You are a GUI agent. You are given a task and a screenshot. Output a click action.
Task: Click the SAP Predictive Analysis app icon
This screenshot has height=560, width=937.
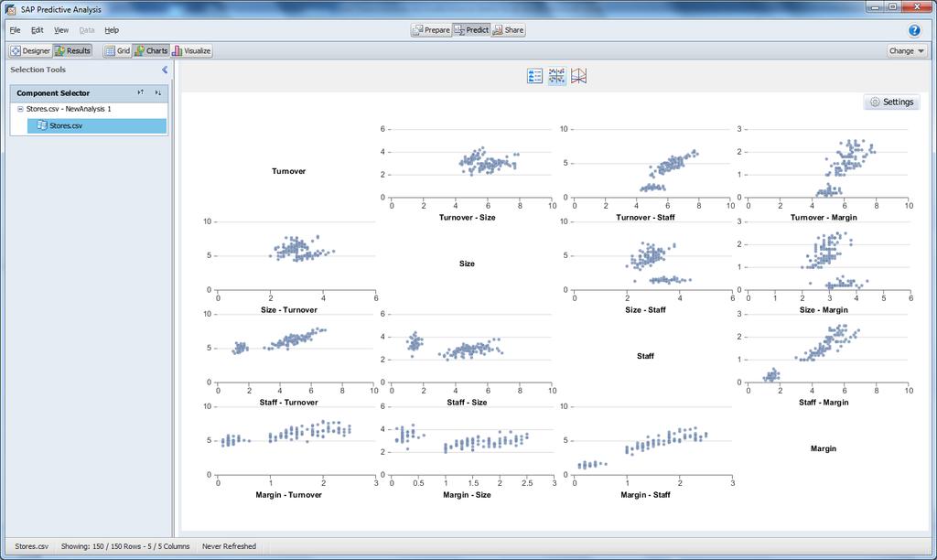[10, 9]
